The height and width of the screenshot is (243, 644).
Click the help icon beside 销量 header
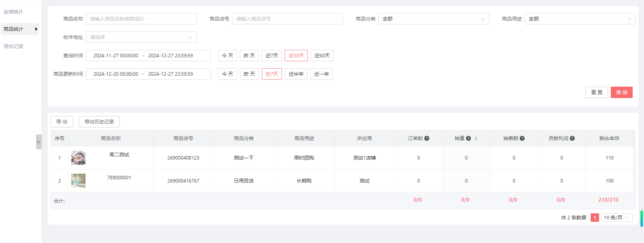pos(468,138)
